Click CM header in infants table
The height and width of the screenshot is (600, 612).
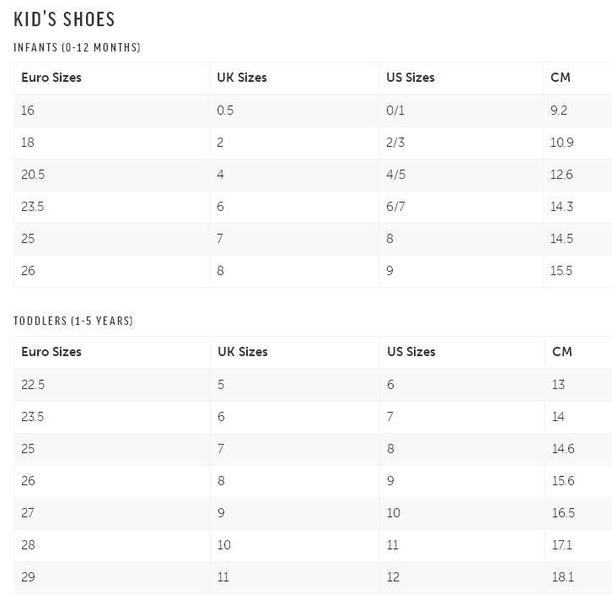coord(561,78)
